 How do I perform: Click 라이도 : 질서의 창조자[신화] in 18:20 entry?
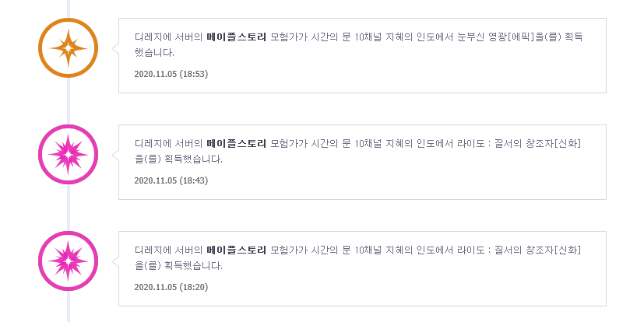[x=519, y=250]
